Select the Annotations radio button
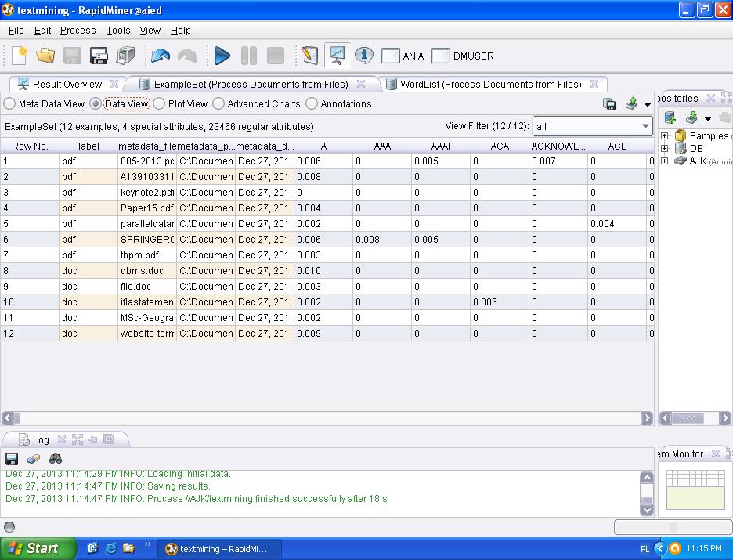The width and height of the screenshot is (733, 560). coord(312,103)
